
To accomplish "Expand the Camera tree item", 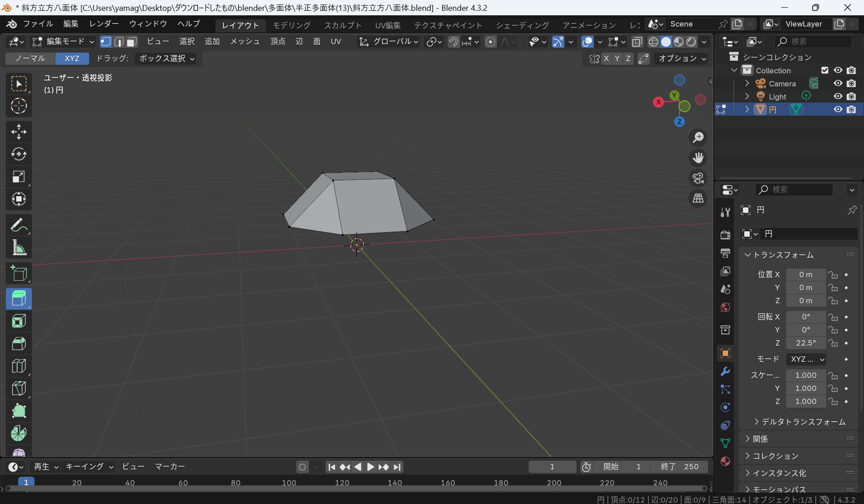I will (x=747, y=83).
